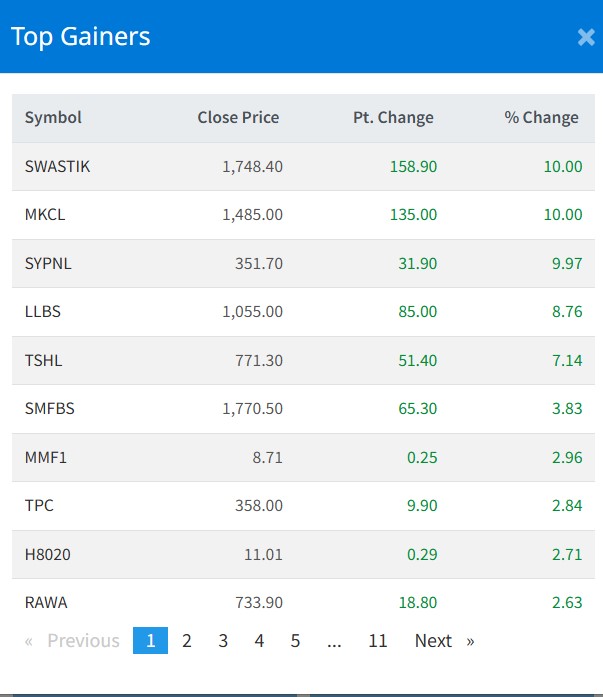Open page 3 in pagination
603x697 pixels.
223,641
